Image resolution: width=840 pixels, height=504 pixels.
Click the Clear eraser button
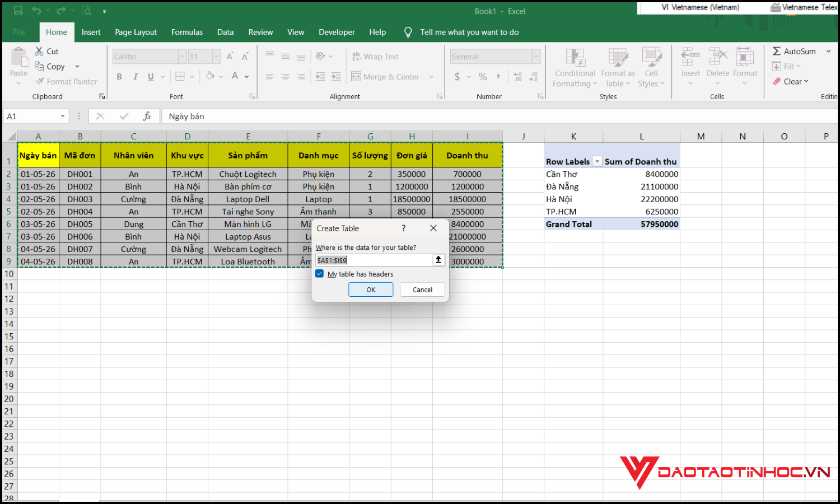tap(790, 81)
